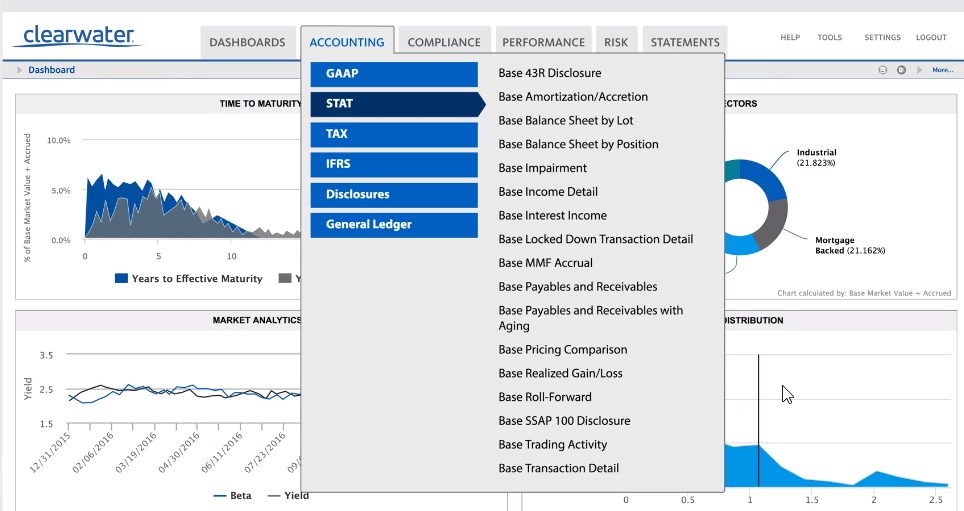Click the Dashboard breadcrumb link
Viewport: 964px width, 511px height.
[x=52, y=70]
